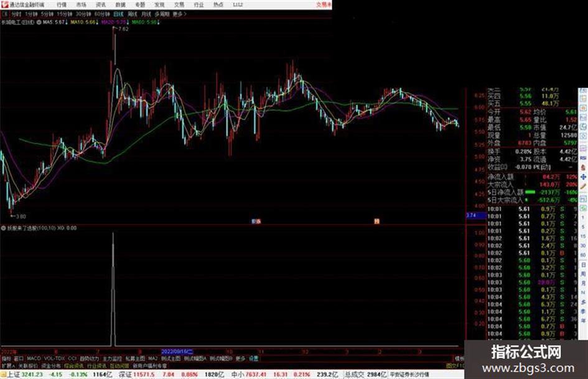Open the 行情 menu
The width and height of the screenshot is (588, 379).
pyautogui.click(x=62, y=4)
